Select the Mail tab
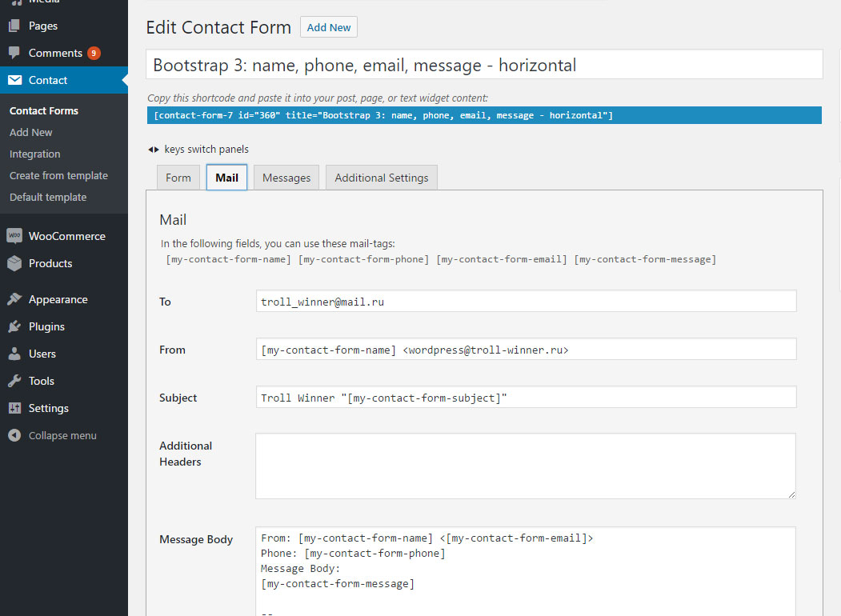This screenshot has height=616, width=841. tap(227, 178)
